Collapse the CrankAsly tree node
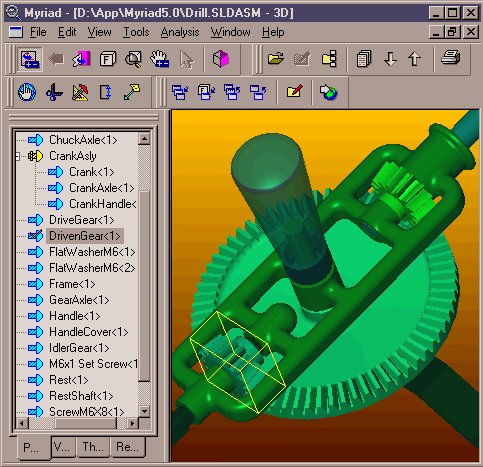 (18, 156)
